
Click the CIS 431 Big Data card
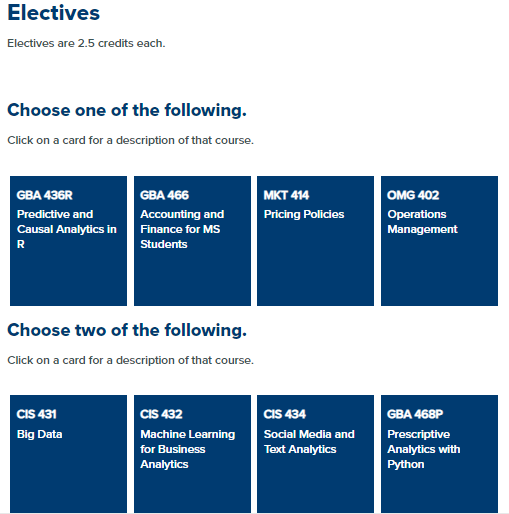click(68, 454)
